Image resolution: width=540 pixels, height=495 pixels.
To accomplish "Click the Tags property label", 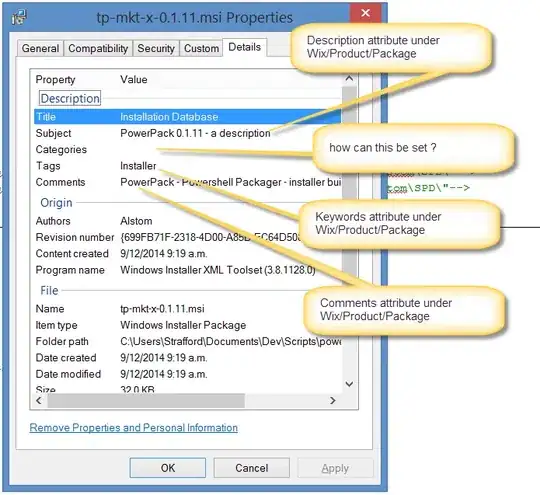I will coord(48,166).
